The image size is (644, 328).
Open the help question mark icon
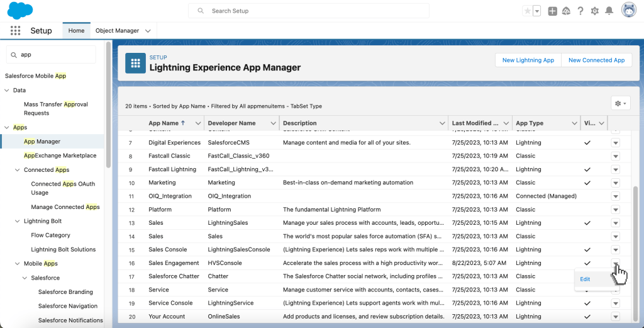click(x=580, y=11)
